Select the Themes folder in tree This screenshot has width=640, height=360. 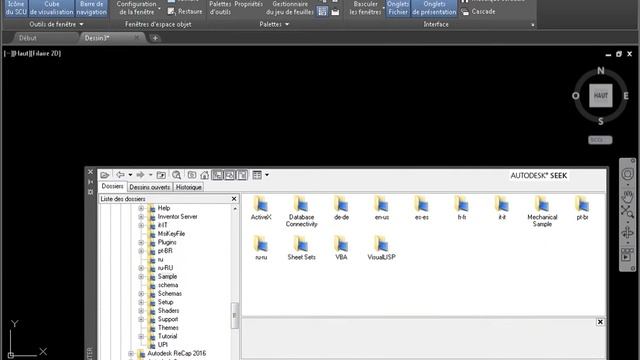168,328
